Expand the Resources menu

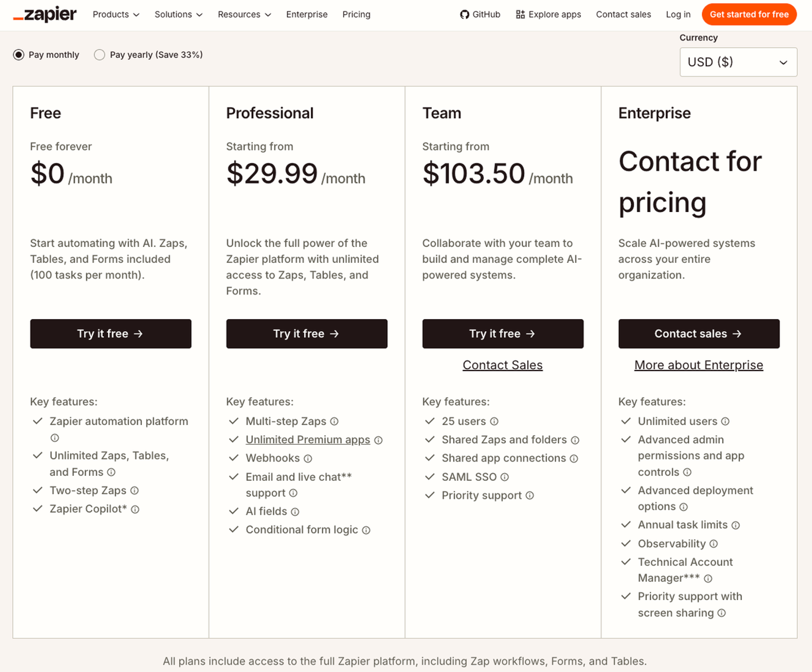pyautogui.click(x=244, y=15)
